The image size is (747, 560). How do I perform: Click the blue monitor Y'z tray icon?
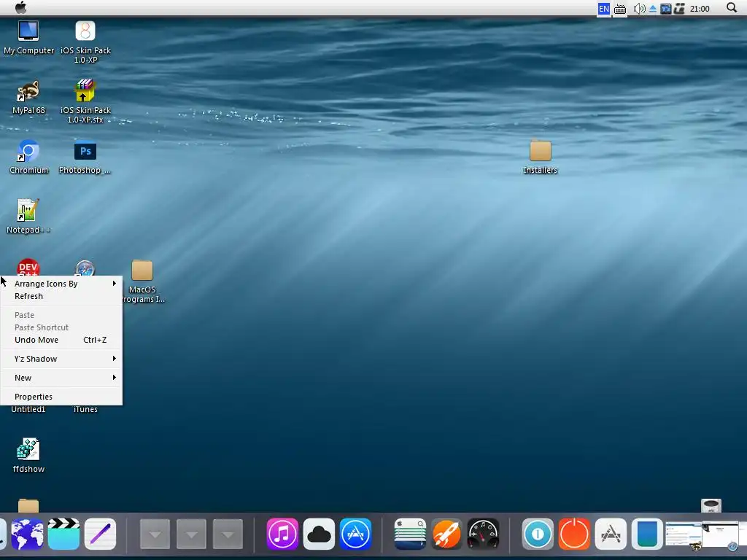pos(665,9)
